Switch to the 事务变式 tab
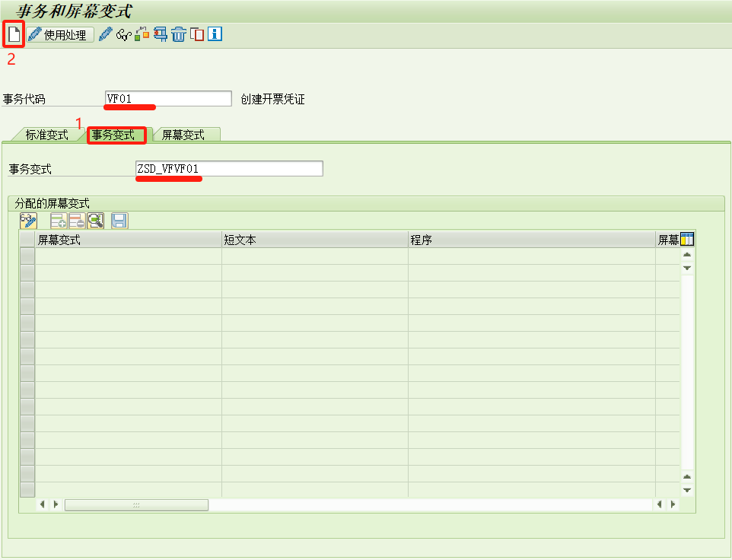The width and height of the screenshot is (732, 560). [113, 135]
